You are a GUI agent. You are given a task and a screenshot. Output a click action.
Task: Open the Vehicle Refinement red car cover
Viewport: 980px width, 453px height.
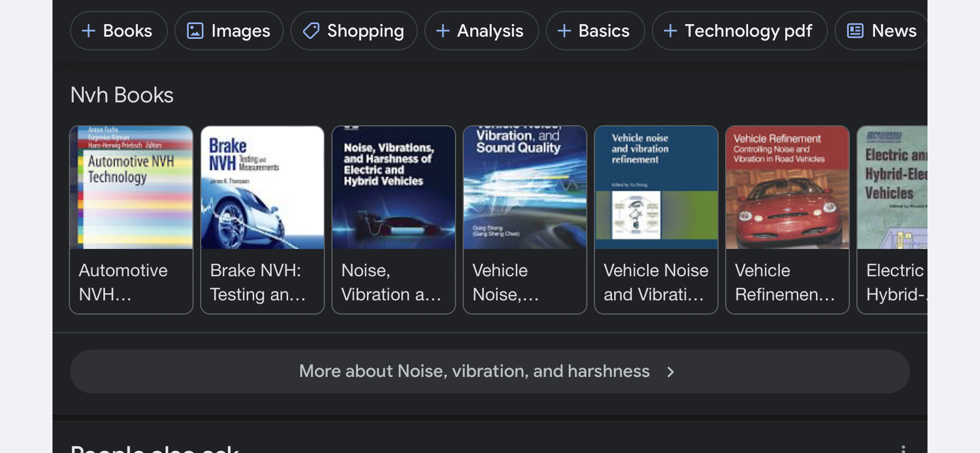787,188
